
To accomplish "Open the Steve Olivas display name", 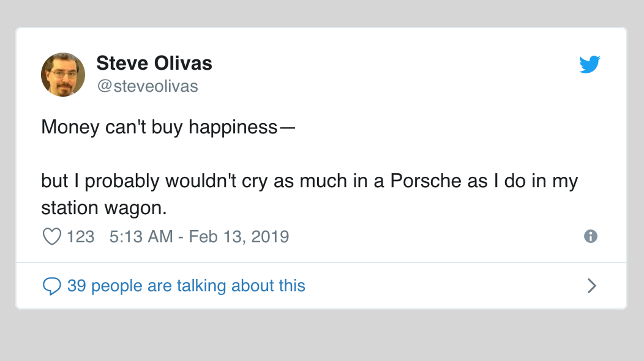I will pyautogui.click(x=154, y=63).
